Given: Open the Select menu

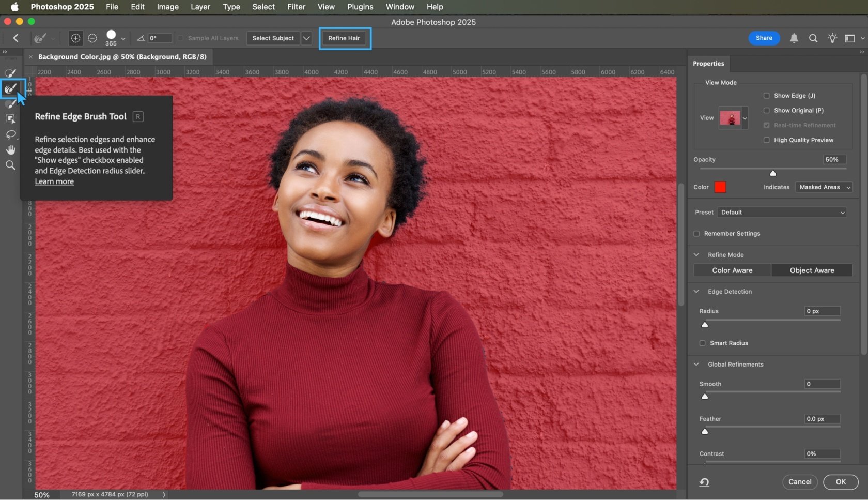Looking at the screenshot, I should click(x=263, y=7).
